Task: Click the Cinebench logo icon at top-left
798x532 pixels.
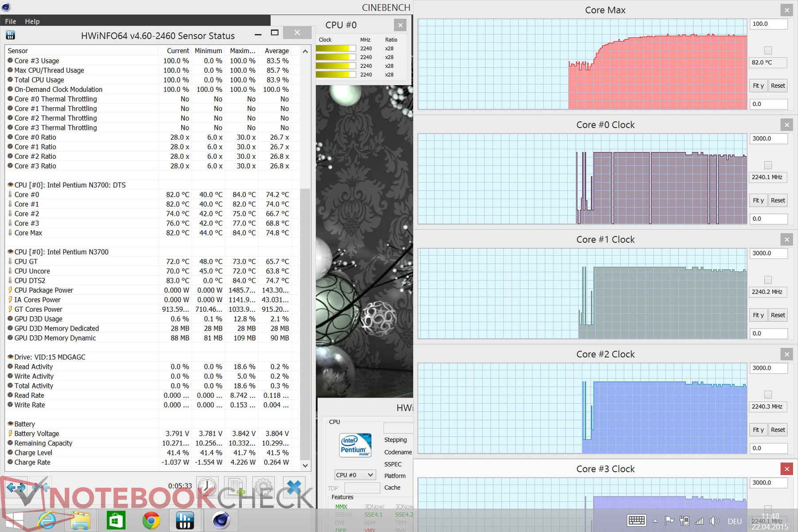Action: [6, 7]
